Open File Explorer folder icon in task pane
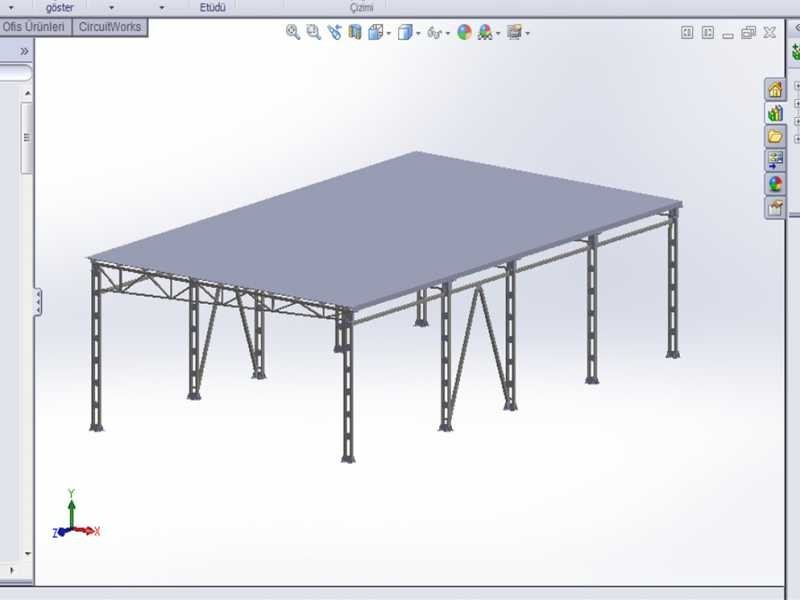 pyautogui.click(x=775, y=136)
